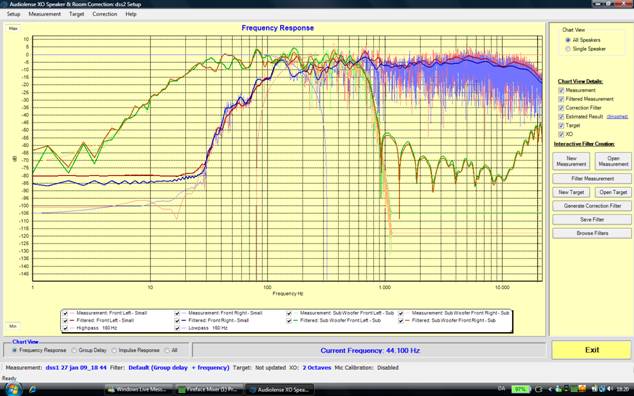Select the Frequency Response chart view radio
This screenshot has height=396, width=634.
coord(15,350)
